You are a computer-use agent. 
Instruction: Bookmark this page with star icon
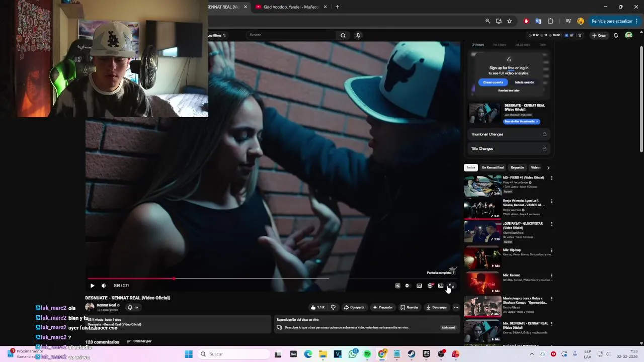[x=509, y=21]
